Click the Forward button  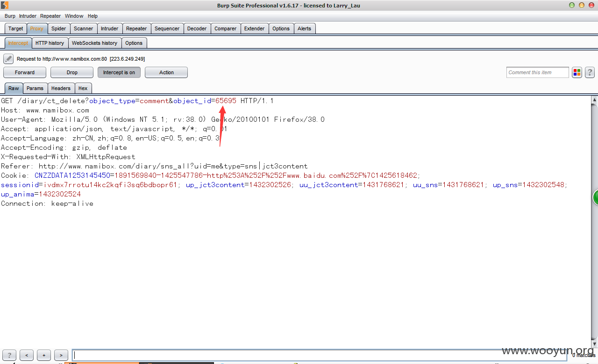[x=25, y=72]
